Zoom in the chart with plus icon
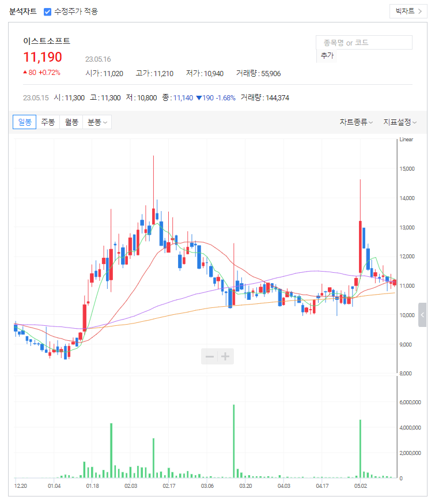 tap(225, 356)
